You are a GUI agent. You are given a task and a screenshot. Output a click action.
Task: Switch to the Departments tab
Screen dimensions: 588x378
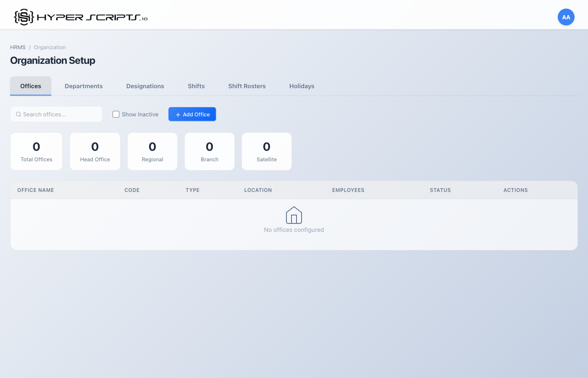tap(84, 86)
